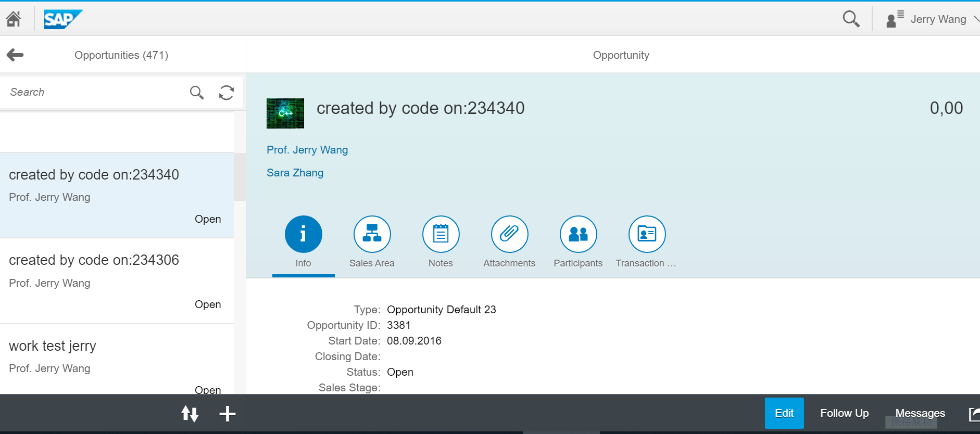This screenshot has height=434, width=980.
Task: Click the Edit button
Action: point(784,413)
